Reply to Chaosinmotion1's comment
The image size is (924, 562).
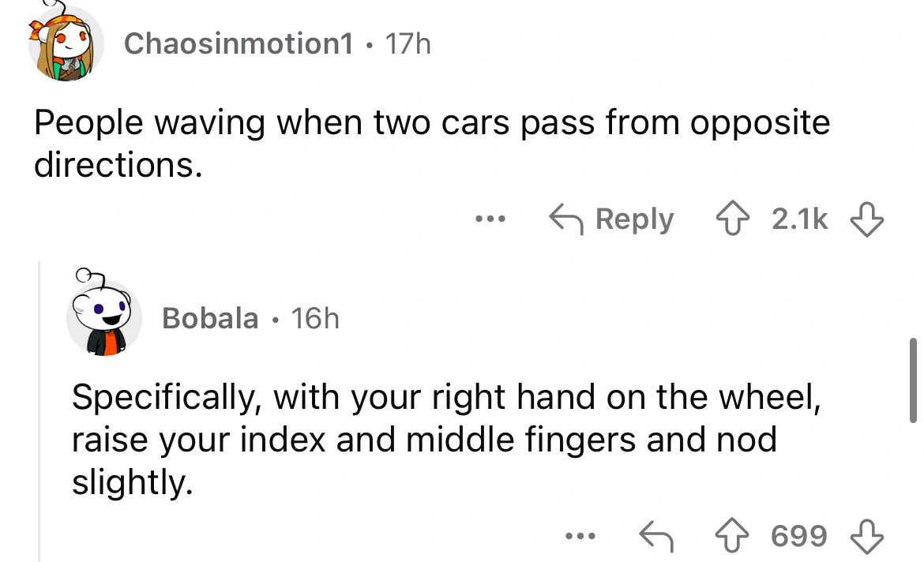click(x=612, y=219)
